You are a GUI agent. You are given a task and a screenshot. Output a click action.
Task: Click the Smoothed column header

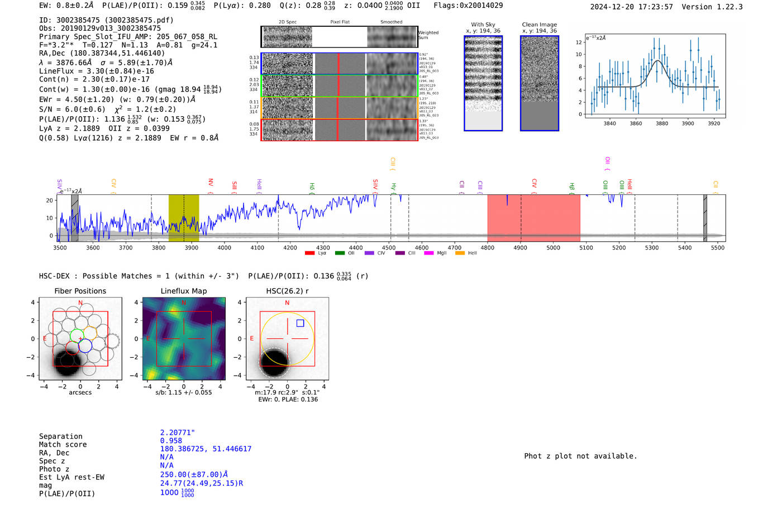(x=391, y=22)
